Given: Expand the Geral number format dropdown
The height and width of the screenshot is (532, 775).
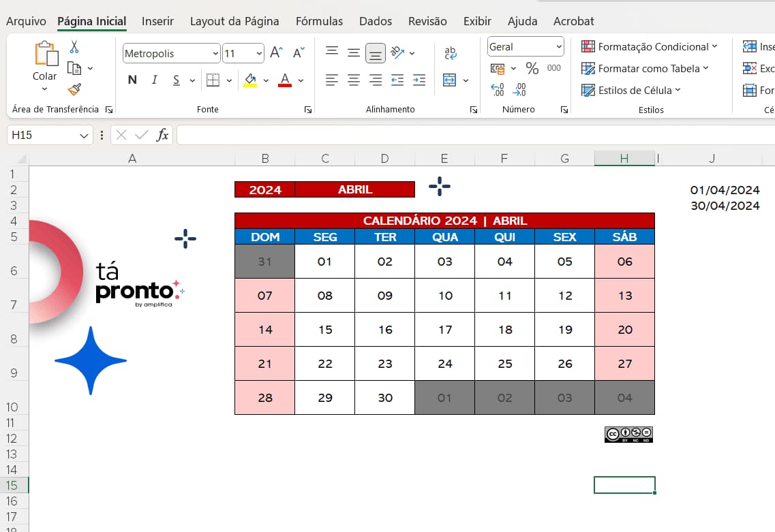Looking at the screenshot, I should coord(559,47).
